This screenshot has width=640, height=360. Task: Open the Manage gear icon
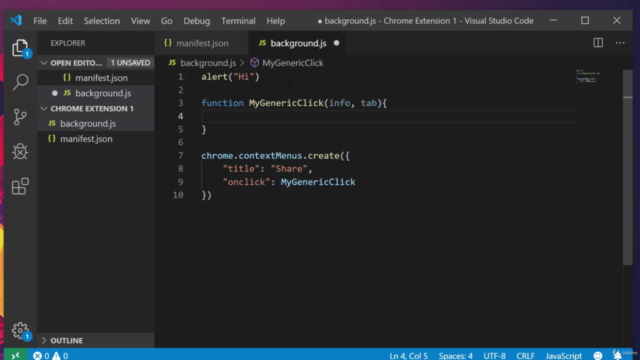click(x=20, y=331)
